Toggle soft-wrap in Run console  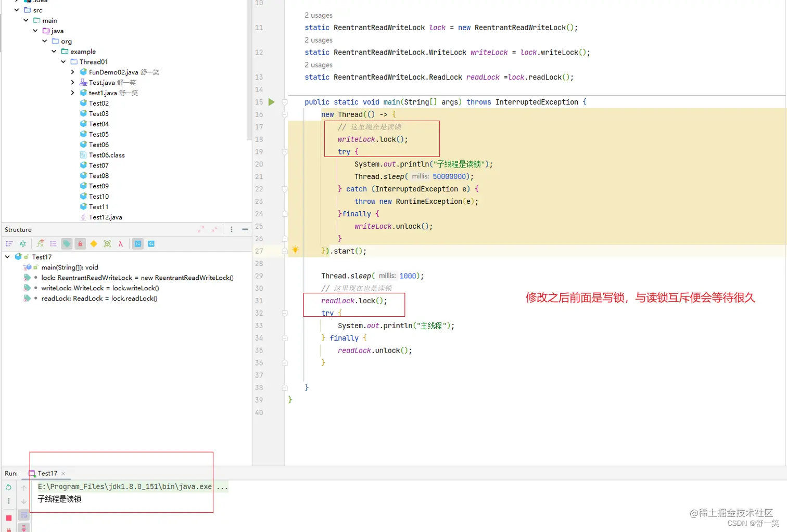[24, 515]
